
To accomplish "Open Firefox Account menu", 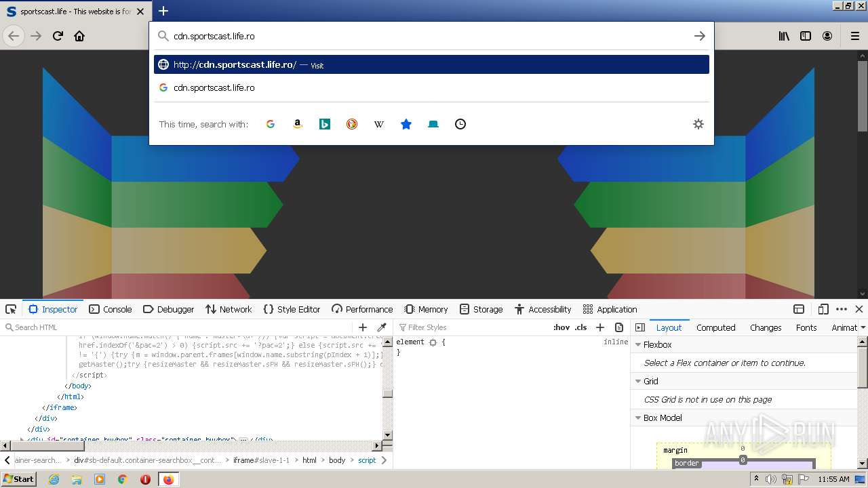I will click(827, 36).
